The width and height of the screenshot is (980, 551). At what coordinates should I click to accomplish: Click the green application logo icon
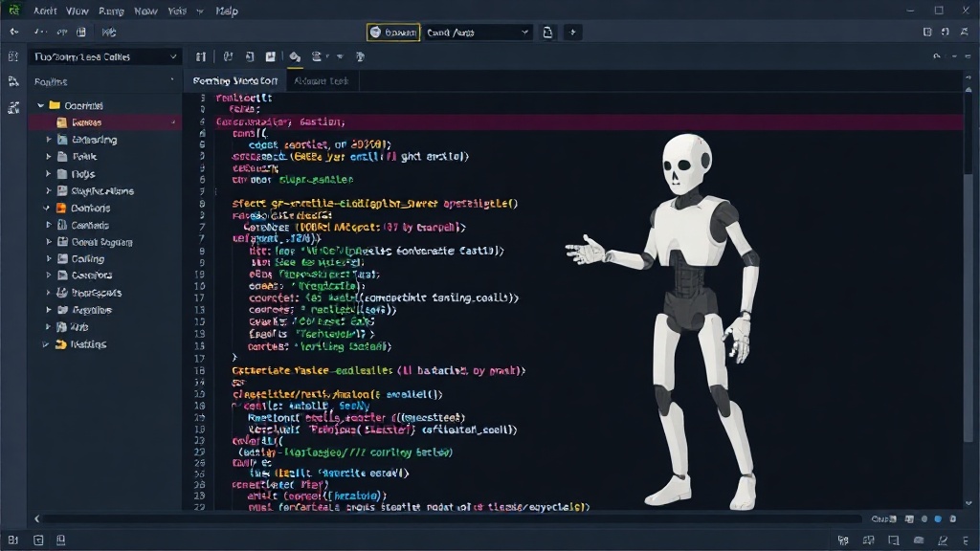pos(13,10)
